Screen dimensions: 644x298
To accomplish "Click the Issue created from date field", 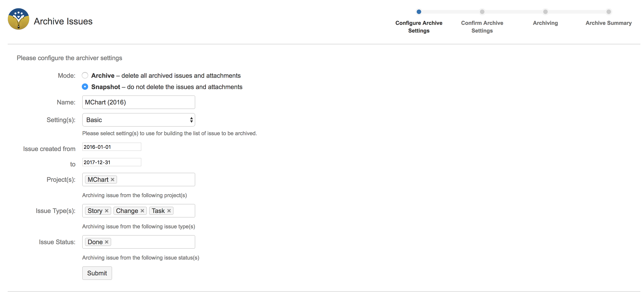I will [111, 147].
